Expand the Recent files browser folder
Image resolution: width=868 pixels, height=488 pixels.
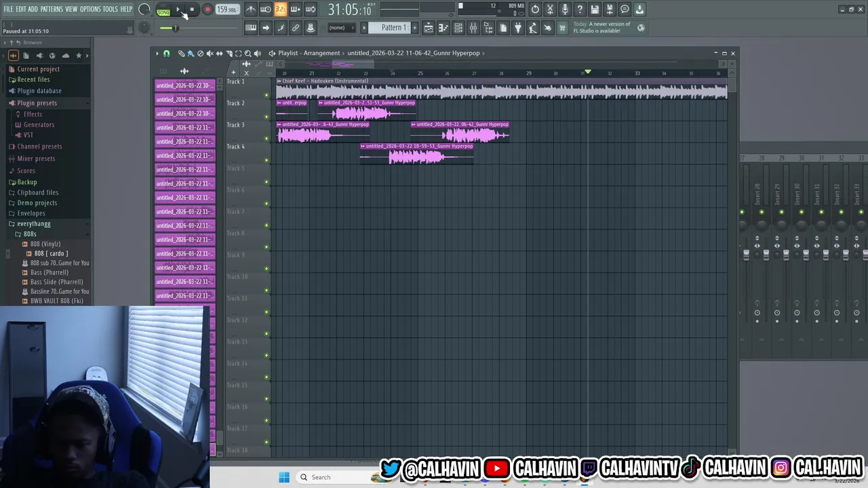[33, 79]
